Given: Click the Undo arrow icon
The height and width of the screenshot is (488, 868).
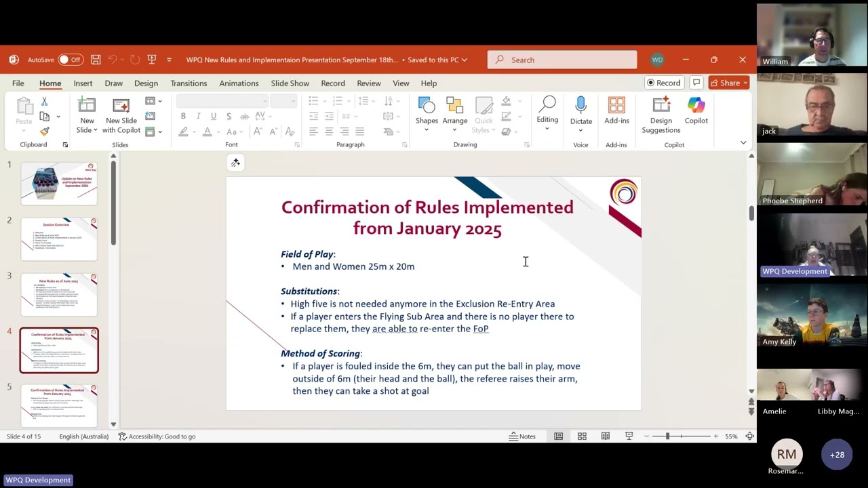Looking at the screenshot, I should pyautogui.click(x=113, y=60).
